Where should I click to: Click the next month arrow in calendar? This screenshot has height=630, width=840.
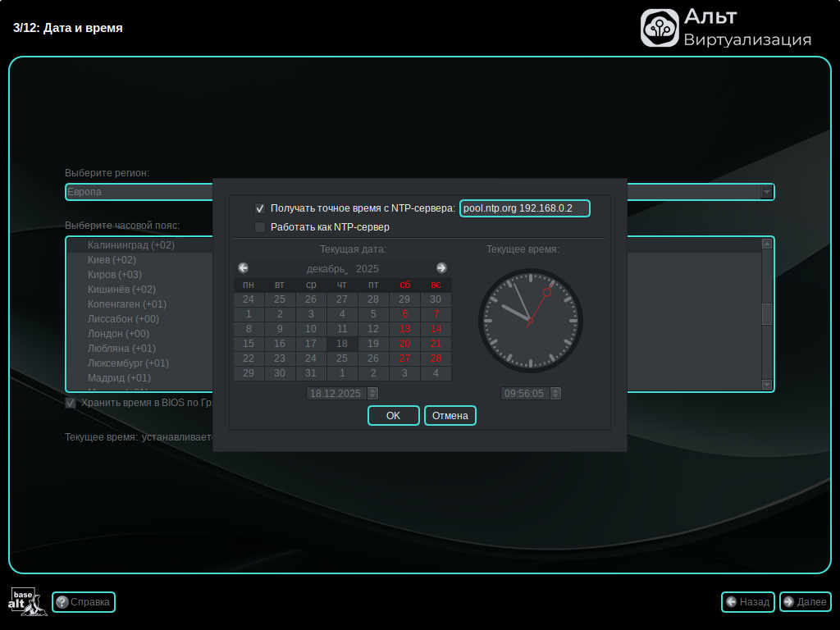tap(441, 268)
